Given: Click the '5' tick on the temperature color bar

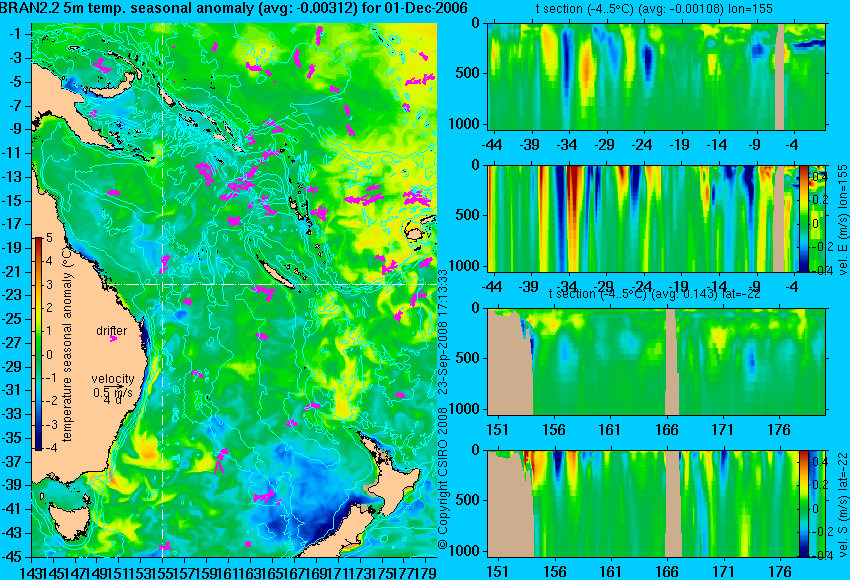Looking at the screenshot, I should click(x=50, y=237).
